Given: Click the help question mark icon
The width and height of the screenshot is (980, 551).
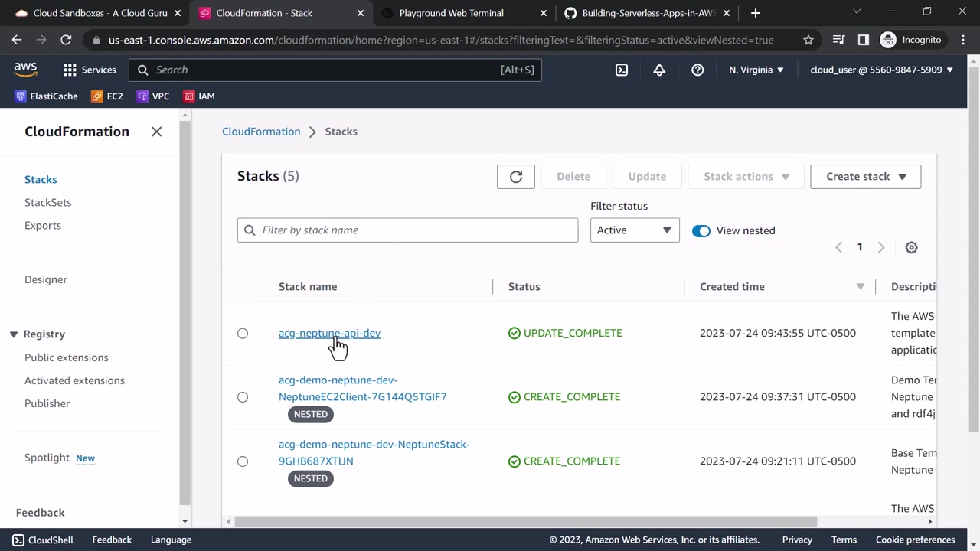Looking at the screenshot, I should [x=697, y=70].
